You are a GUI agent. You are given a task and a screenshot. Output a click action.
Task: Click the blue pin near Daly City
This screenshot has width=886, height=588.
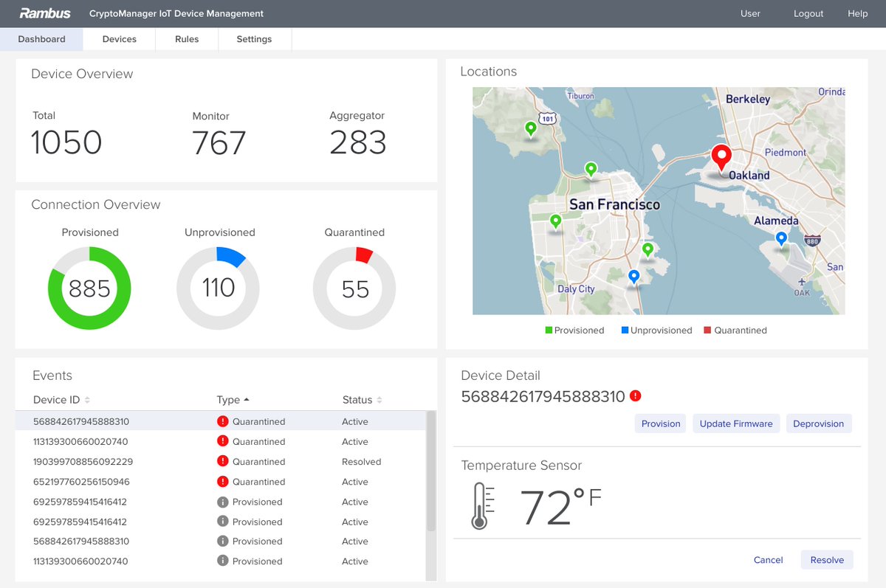tap(633, 277)
